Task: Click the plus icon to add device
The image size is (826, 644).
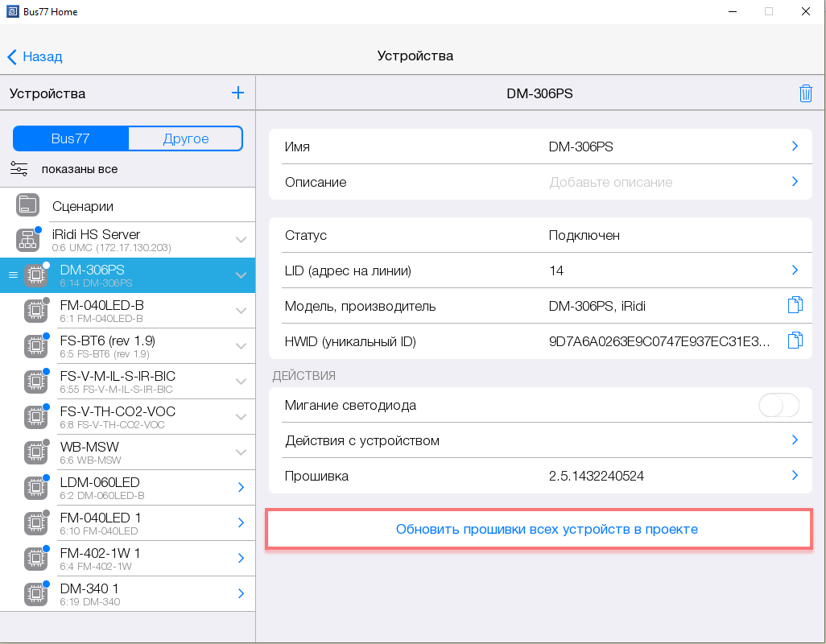Action: (x=237, y=93)
